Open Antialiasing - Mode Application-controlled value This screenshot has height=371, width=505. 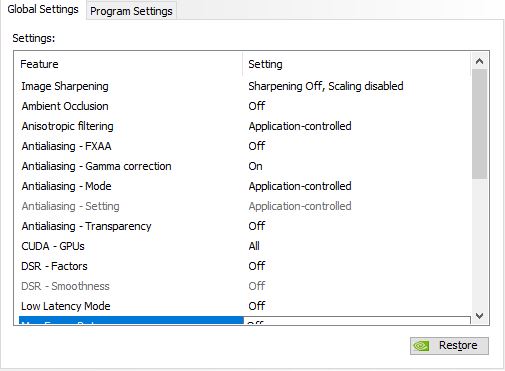(300, 186)
